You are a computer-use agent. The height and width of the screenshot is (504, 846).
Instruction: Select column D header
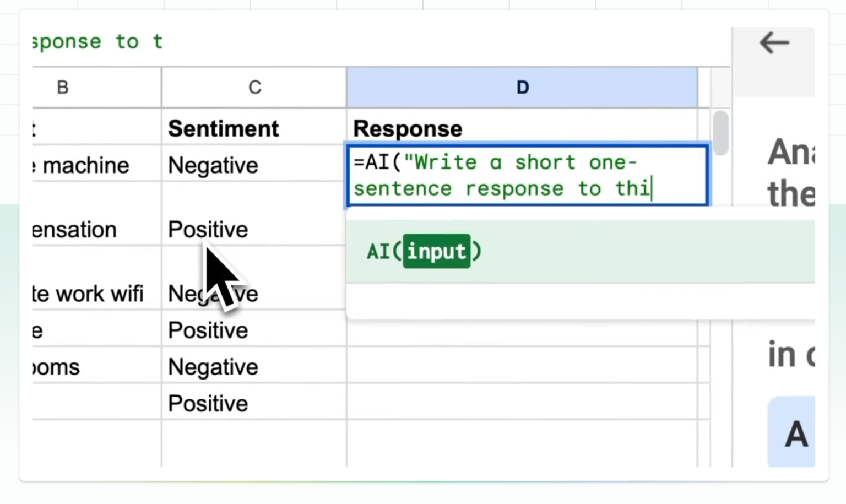click(522, 87)
